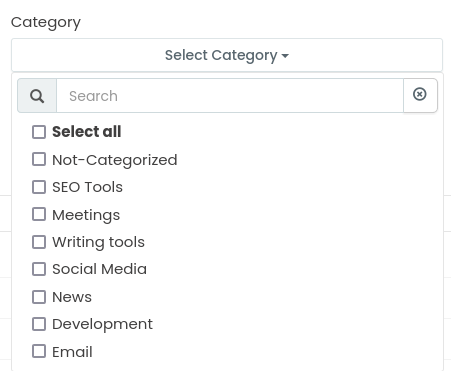Check the Select all checkbox
Image resolution: width=451 pixels, height=371 pixels.
tap(39, 132)
